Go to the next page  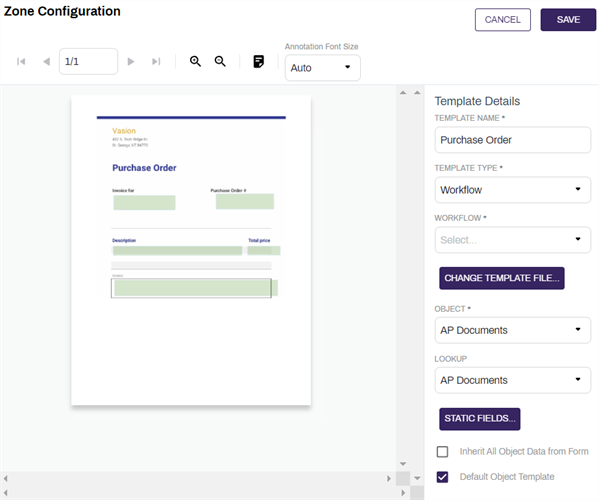pyautogui.click(x=131, y=61)
